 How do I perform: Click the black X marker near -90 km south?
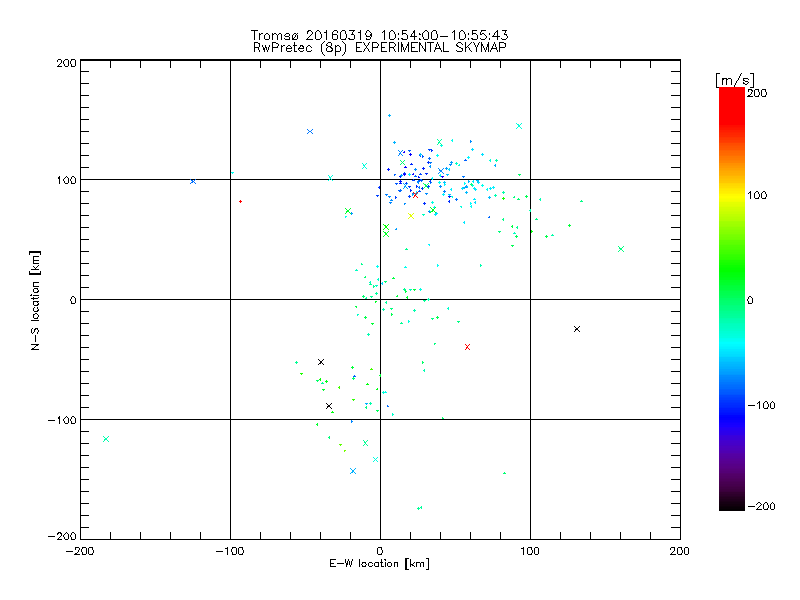click(329, 406)
